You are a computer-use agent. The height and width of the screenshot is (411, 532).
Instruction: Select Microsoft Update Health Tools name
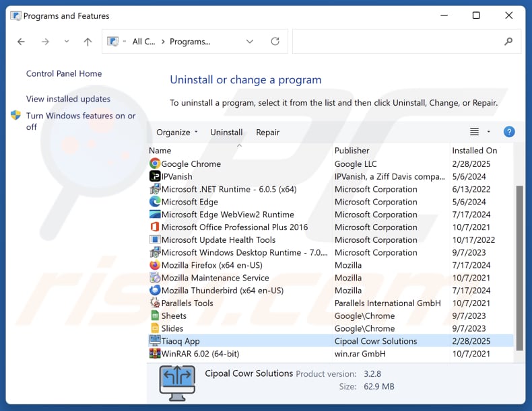(218, 240)
